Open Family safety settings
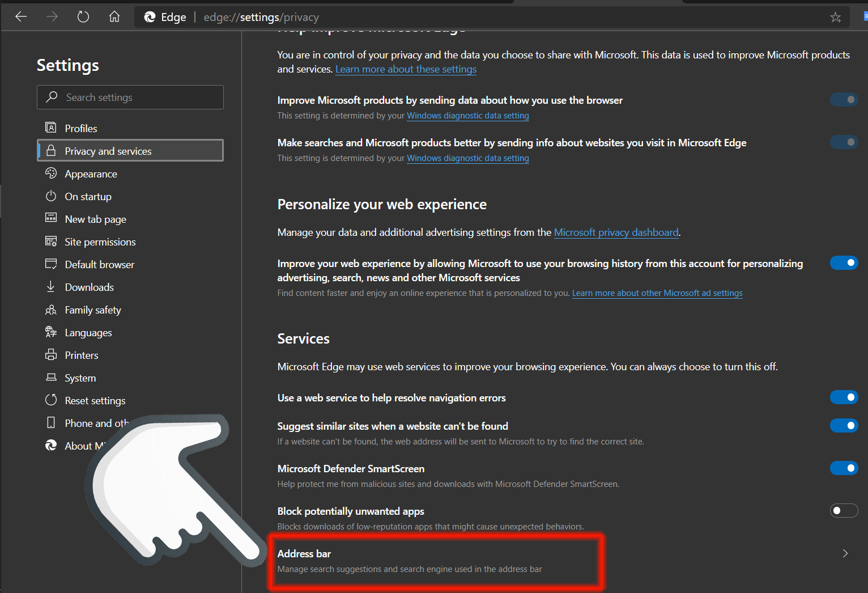This screenshot has width=868, height=593. pyautogui.click(x=130, y=310)
